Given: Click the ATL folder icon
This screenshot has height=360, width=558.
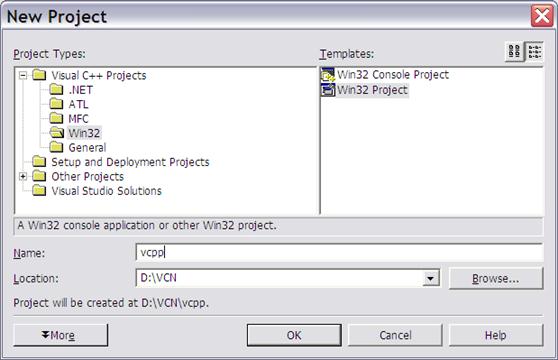Looking at the screenshot, I should click(56, 104).
